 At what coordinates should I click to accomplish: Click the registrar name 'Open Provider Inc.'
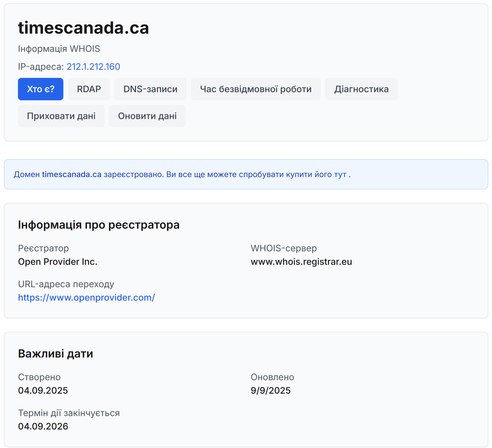pyautogui.click(x=58, y=262)
